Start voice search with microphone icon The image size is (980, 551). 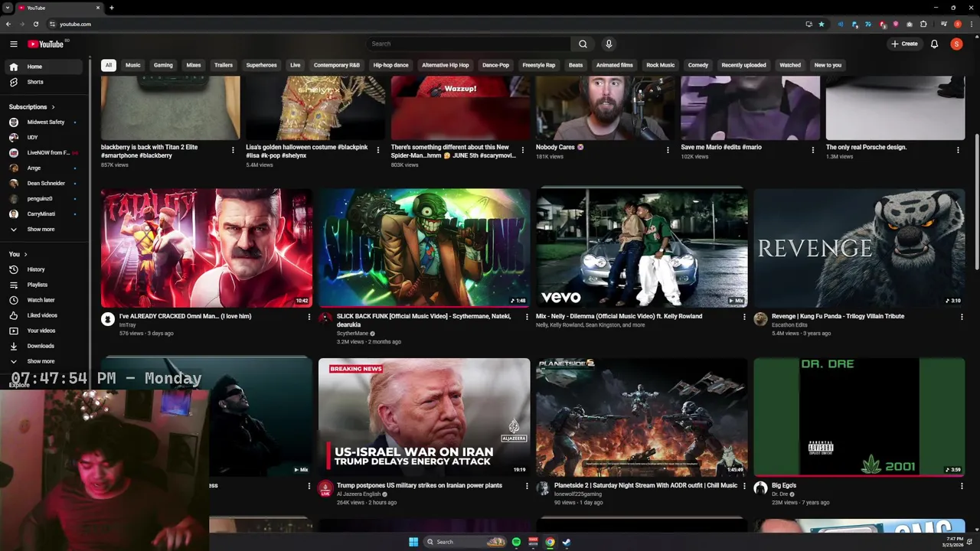[609, 44]
